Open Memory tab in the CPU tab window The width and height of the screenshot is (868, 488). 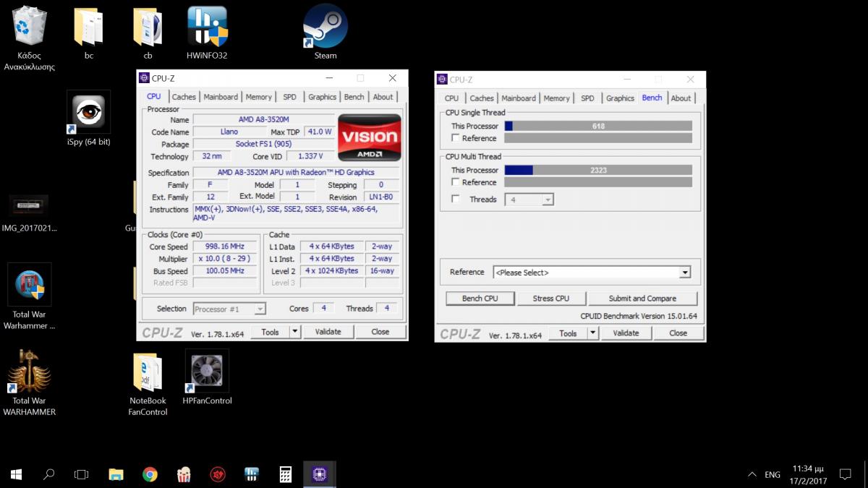tap(259, 97)
